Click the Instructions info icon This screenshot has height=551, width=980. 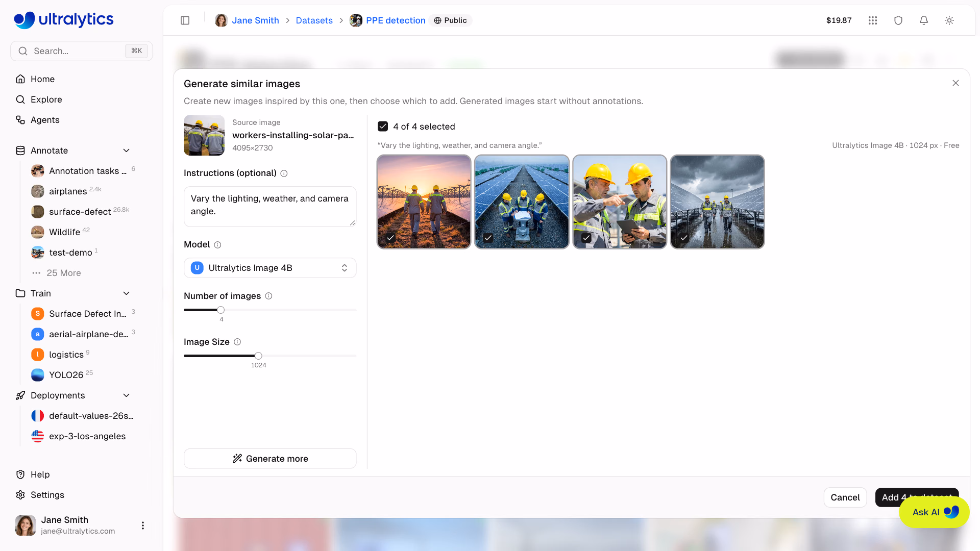[x=284, y=173]
